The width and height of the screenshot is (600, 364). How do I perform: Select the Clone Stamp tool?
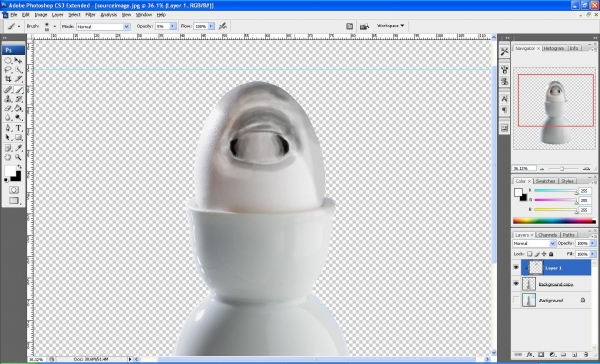8,99
